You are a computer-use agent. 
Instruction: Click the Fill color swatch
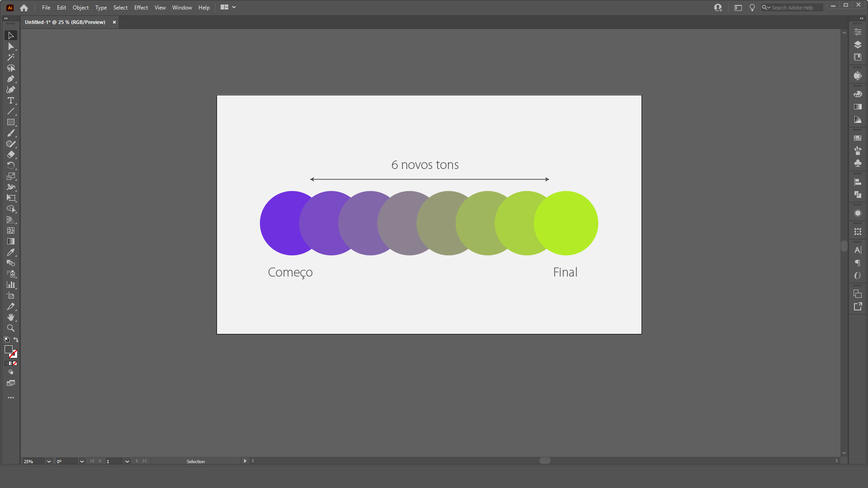[8, 349]
